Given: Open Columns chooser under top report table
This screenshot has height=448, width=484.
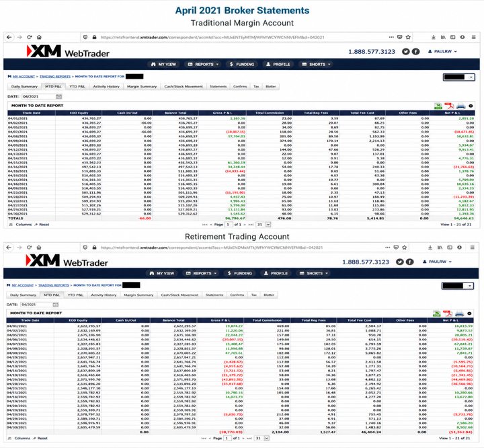Looking at the screenshot, I should click(21, 225).
